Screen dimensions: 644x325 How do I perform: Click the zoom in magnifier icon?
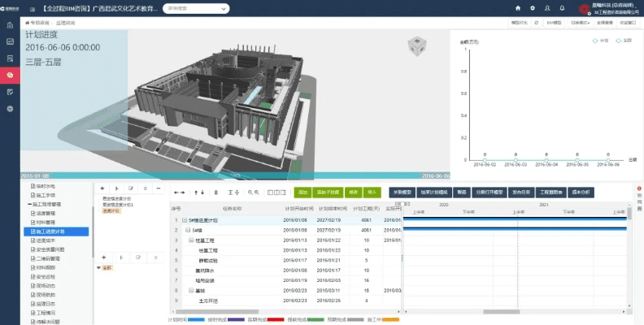pyautogui.click(x=250, y=193)
